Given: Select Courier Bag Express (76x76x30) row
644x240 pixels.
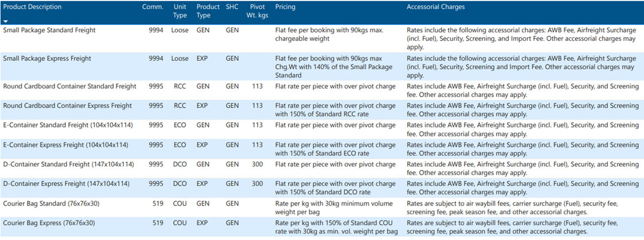Looking at the screenshot, I should click(x=322, y=227).
